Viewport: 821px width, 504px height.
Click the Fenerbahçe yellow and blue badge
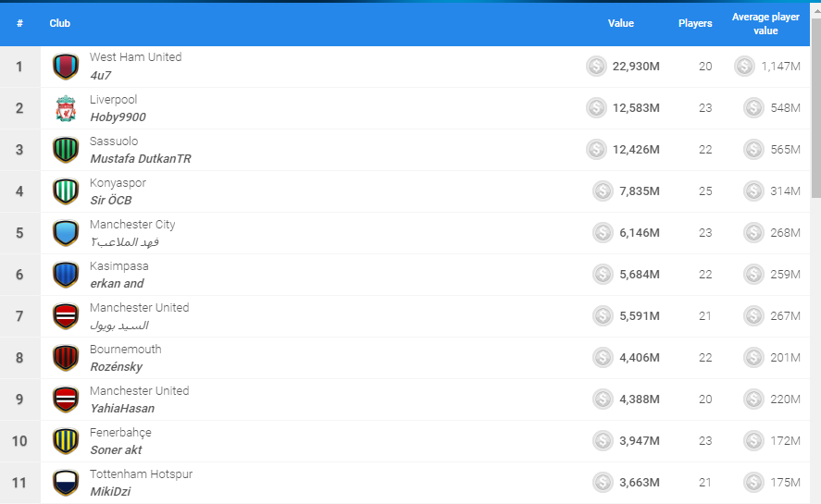[66, 441]
